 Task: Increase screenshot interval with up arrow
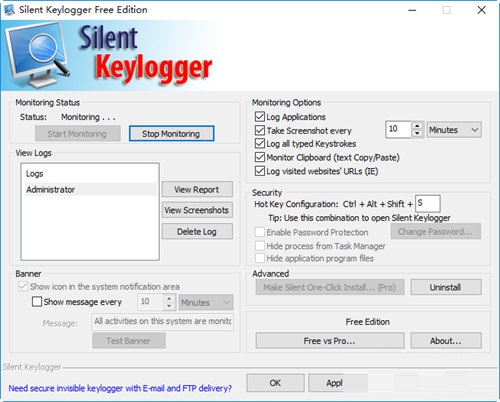(x=417, y=126)
